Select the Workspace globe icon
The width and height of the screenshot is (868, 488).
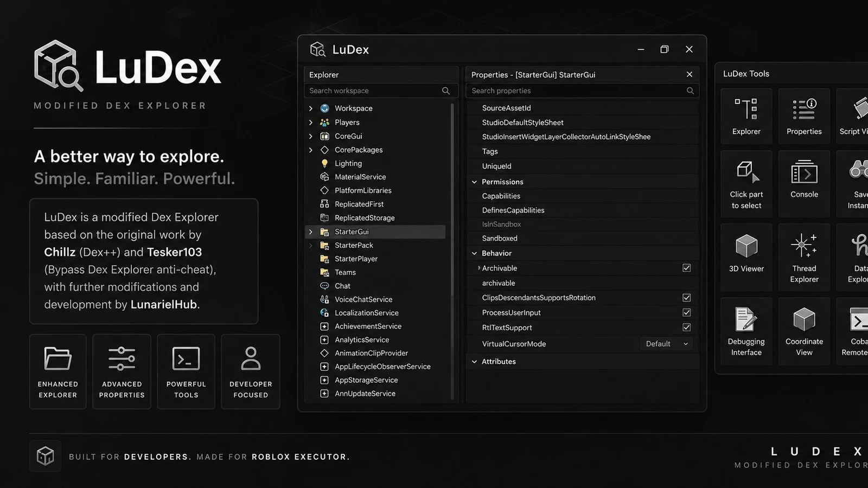click(x=324, y=108)
